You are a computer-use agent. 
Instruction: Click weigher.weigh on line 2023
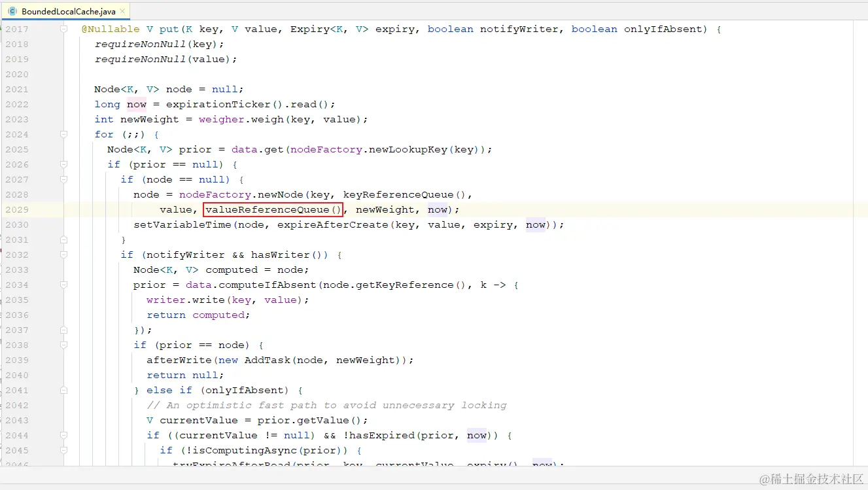(241, 119)
